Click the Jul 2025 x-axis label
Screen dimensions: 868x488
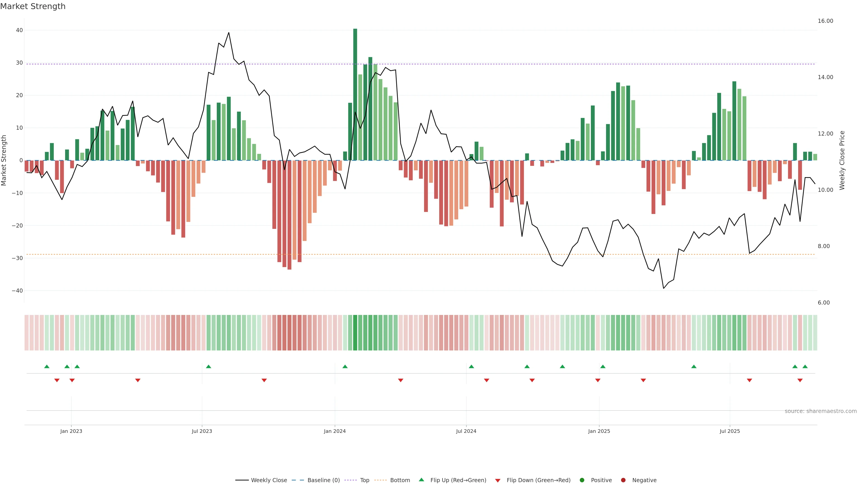[x=729, y=431]
